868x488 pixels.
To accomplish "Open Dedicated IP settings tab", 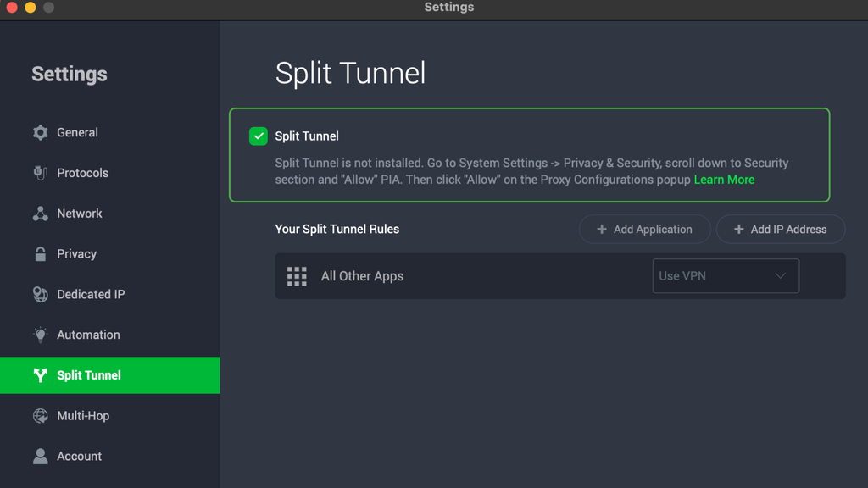I will click(110, 294).
